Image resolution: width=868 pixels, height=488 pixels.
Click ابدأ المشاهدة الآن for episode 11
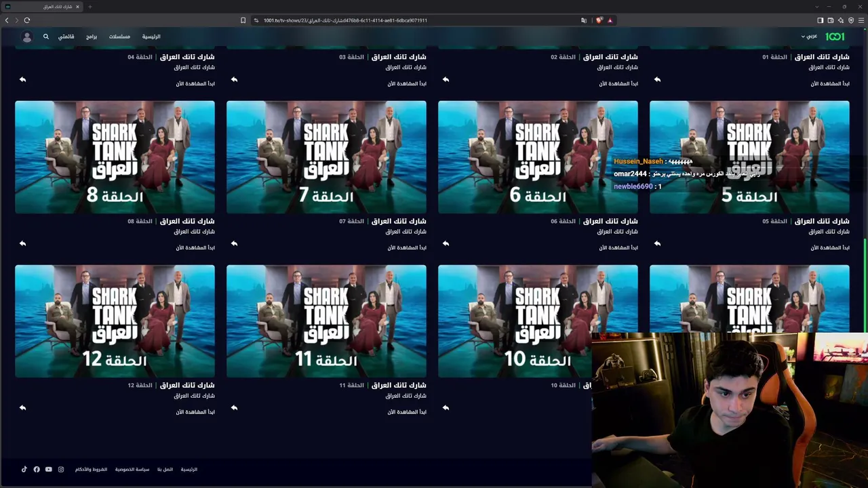pos(407,411)
